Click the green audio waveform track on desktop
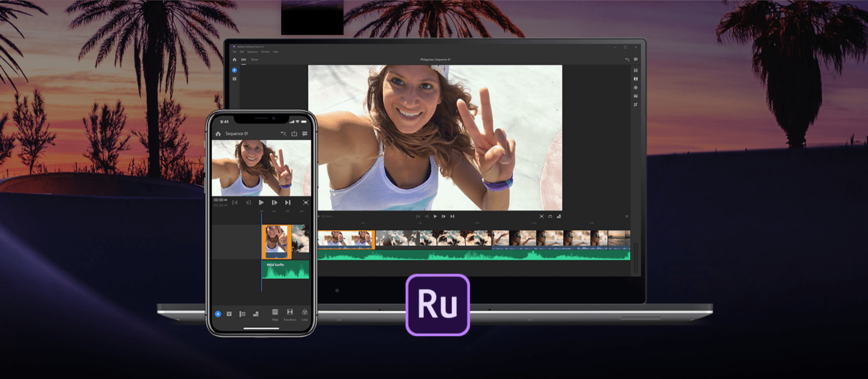The image size is (868, 379). tap(474, 255)
